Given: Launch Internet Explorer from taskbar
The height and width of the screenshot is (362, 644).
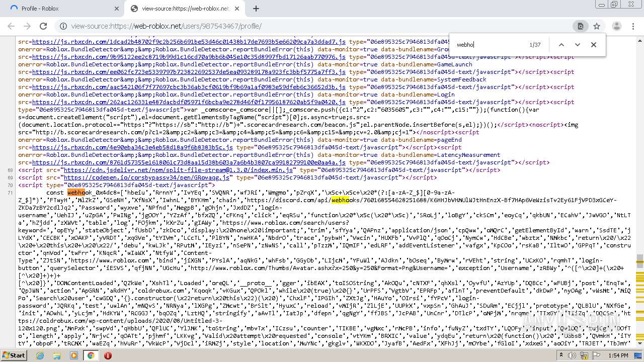Looking at the screenshot, I should click(40, 355).
